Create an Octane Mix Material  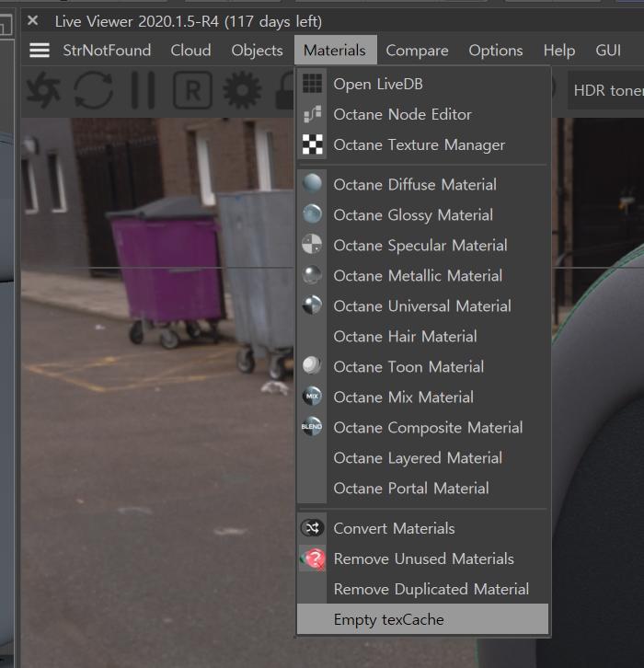422,397
